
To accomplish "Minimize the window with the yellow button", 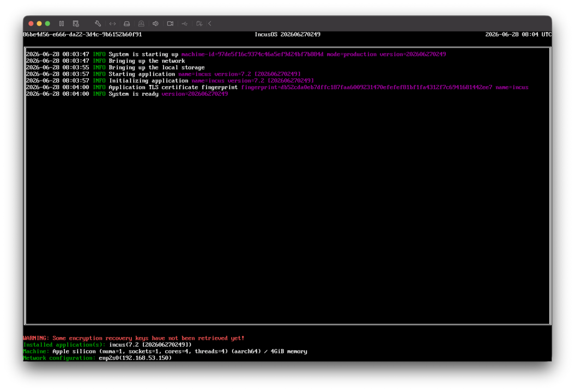I will tap(39, 23).
